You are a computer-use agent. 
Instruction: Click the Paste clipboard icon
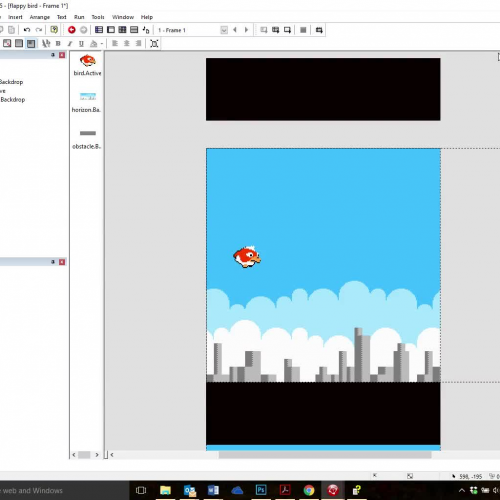[x=11, y=30]
